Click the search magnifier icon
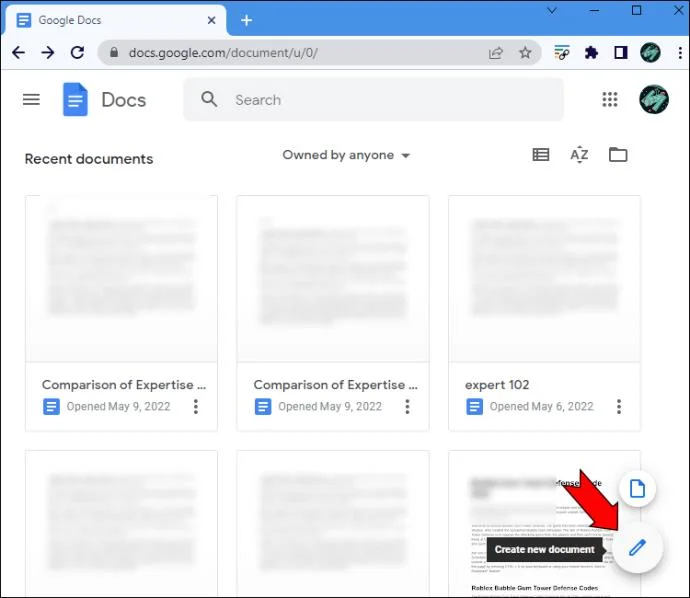Screen dimensions: 690x598 pyautogui.click(x=209, y=99)
